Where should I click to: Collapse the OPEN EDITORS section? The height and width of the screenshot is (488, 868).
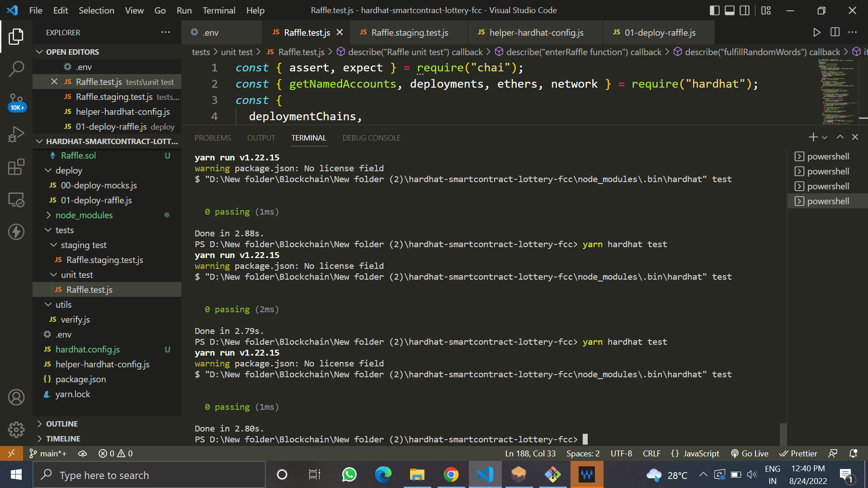[x=107, y=52]
